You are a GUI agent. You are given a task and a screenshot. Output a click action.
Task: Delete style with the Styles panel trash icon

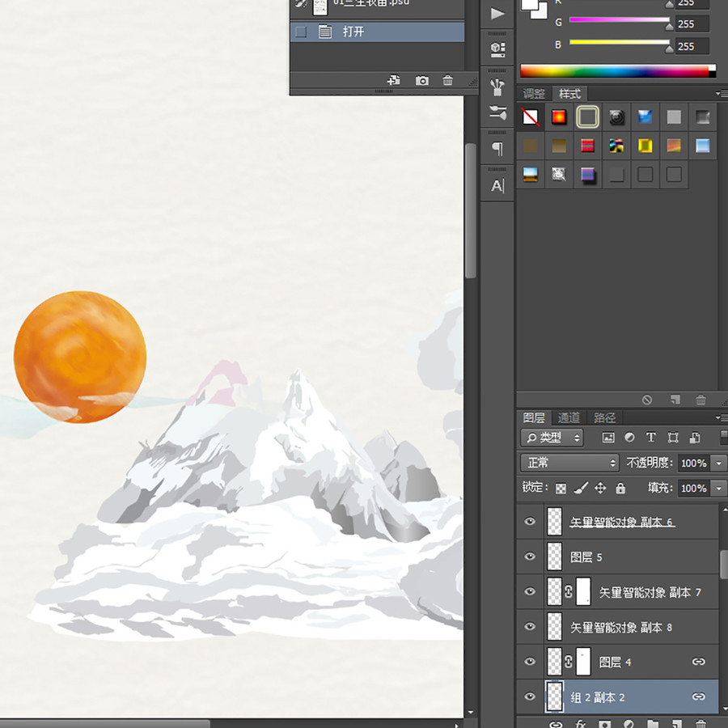pyautogui.click(x=700, y=400)
